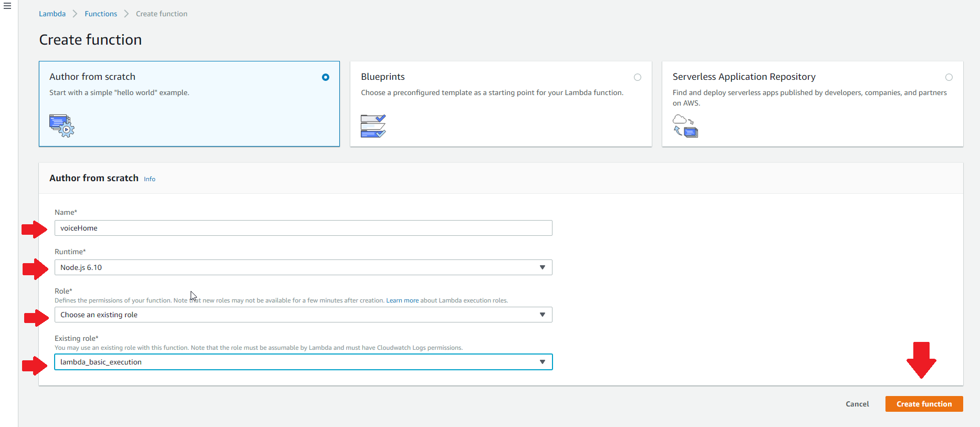The width and height of the screenshot is (980, 427).
Task: Open the Learn more link about execution roles
Action: click(402, 300)
